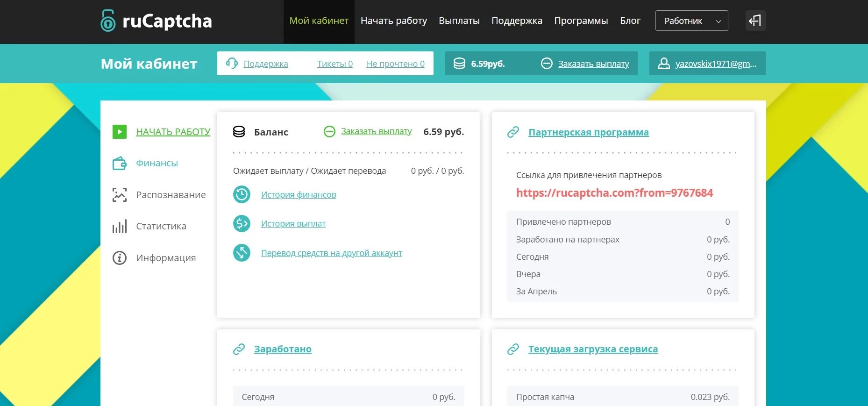
Task: Click the recognition icon beside Распознавание
Action: [x=120, y=195]
